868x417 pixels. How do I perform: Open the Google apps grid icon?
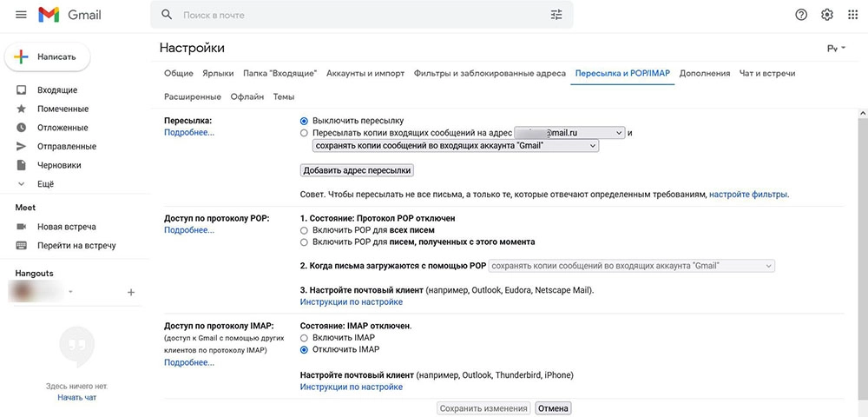point(852,15)
